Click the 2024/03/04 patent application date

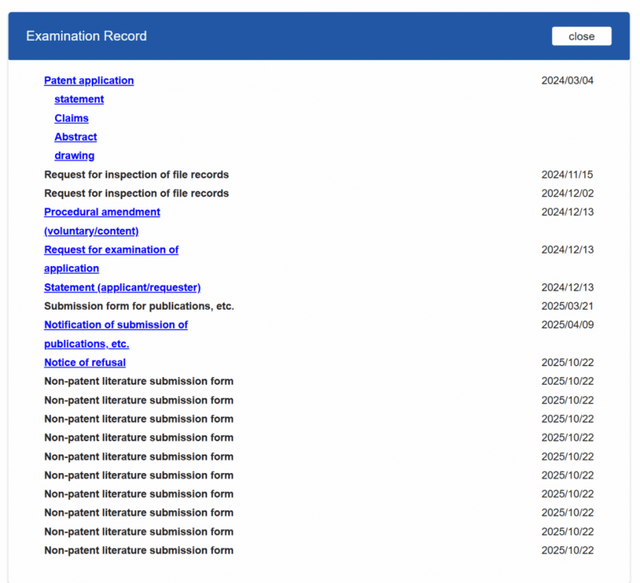[x=567, y=81]
